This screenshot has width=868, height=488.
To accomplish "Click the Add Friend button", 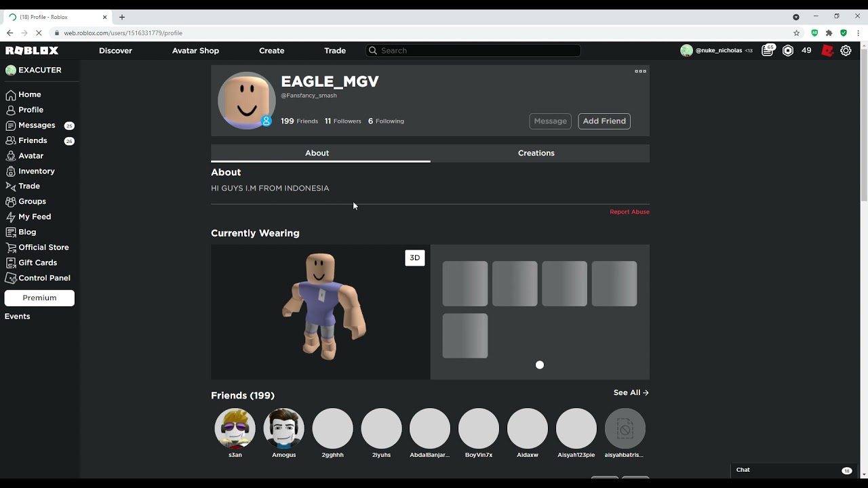I will (604, 121).
